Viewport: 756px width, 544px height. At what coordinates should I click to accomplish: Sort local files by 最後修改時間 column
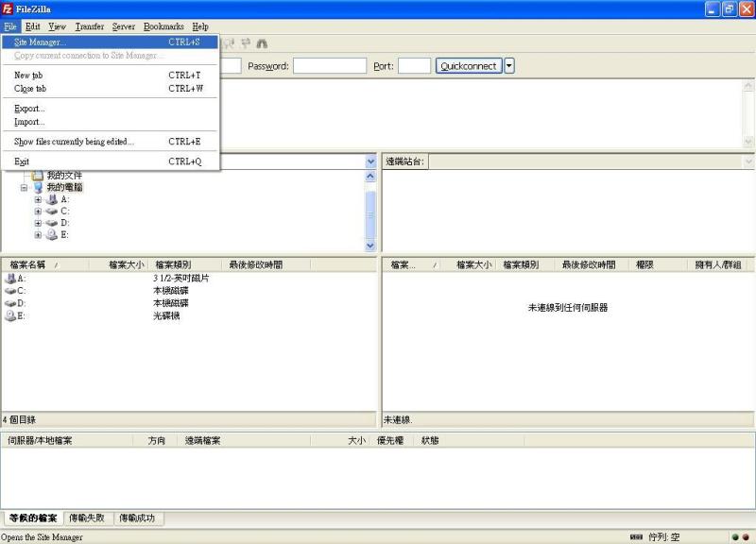266,264
